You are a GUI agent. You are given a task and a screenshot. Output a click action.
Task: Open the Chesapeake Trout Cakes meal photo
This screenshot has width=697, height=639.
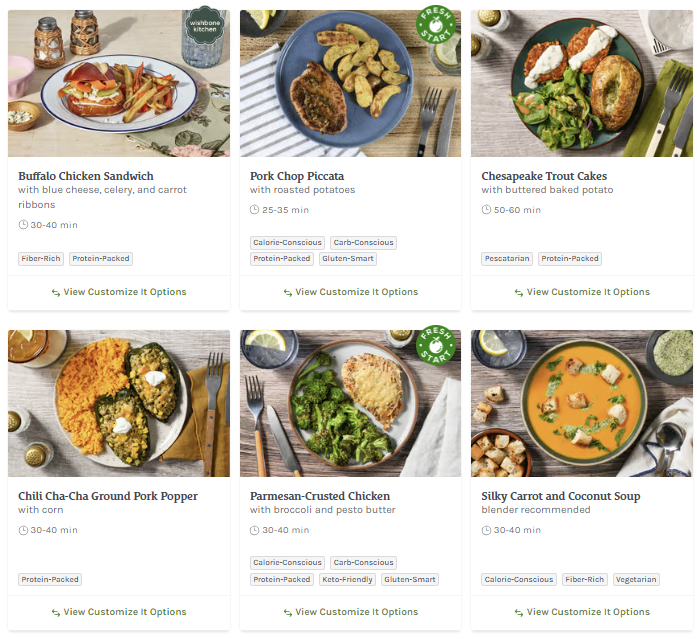pyautogui.click(x=582, y=83)
